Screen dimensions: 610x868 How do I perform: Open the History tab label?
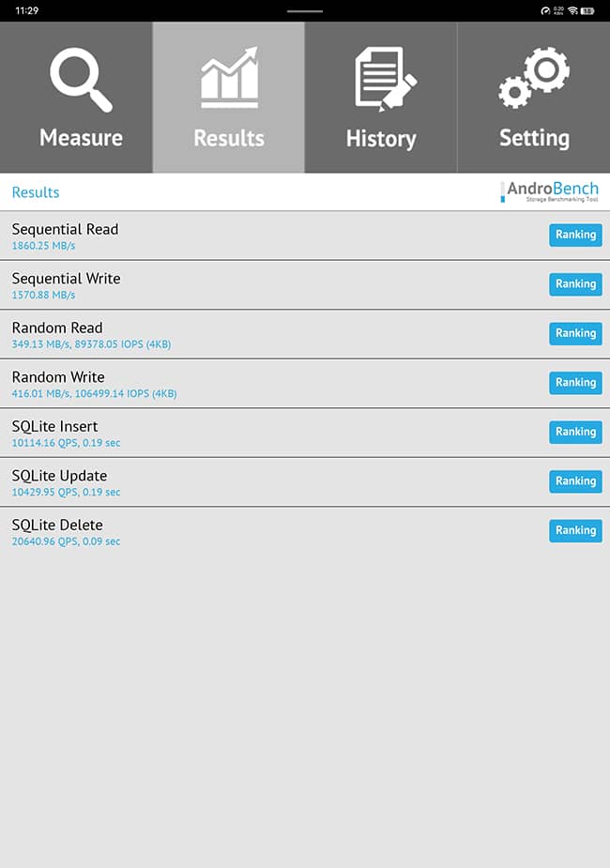[381, 139]
